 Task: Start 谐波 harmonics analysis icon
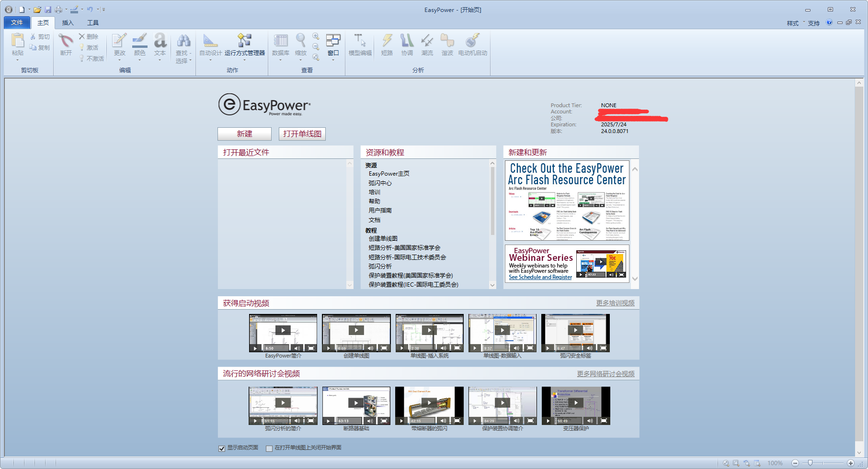pyautogui.click(x=447, y=40)
